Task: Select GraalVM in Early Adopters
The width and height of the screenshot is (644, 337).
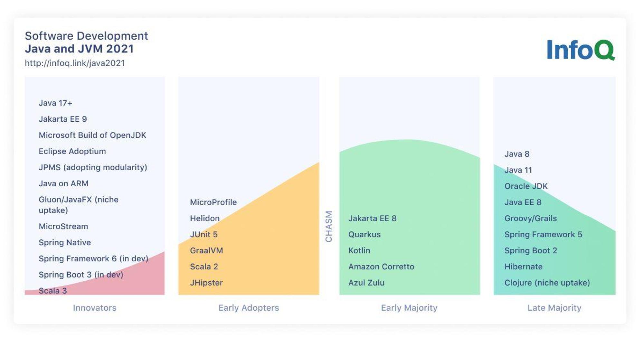Action: pos(206,250)
